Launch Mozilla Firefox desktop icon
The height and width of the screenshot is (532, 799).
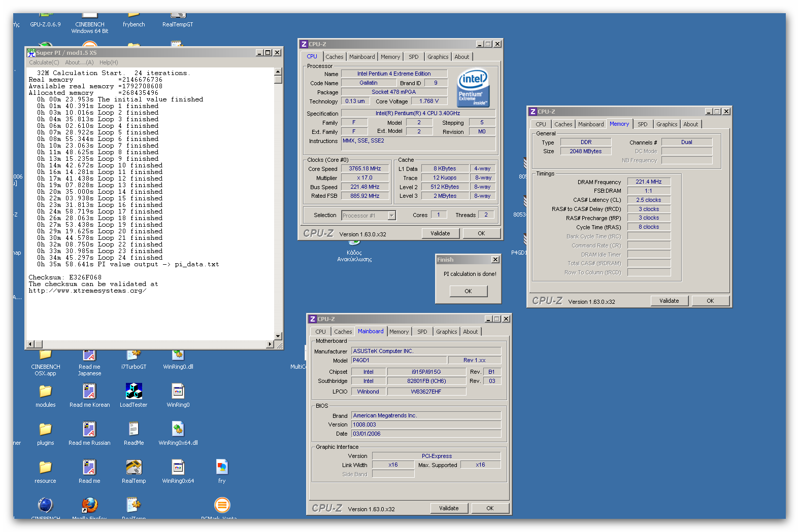[89, 505]
